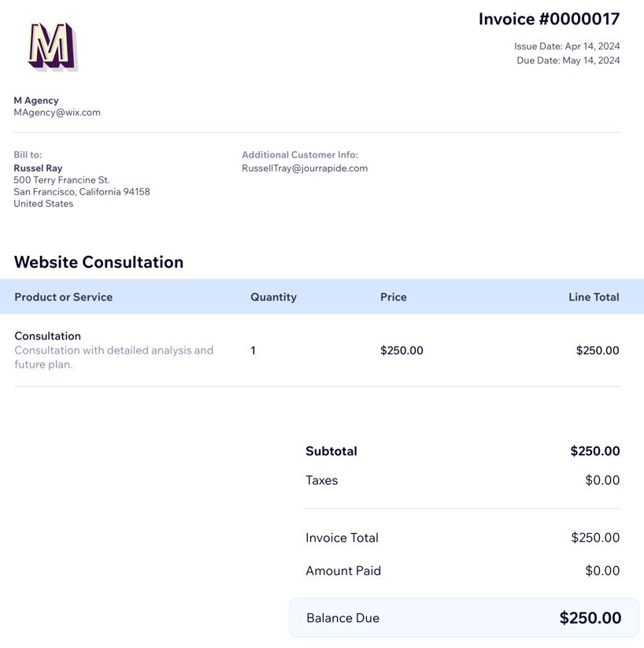Viewport: 644px width, 648px height.
Task: Click the Quantity column header
Action: coord(274,297)
